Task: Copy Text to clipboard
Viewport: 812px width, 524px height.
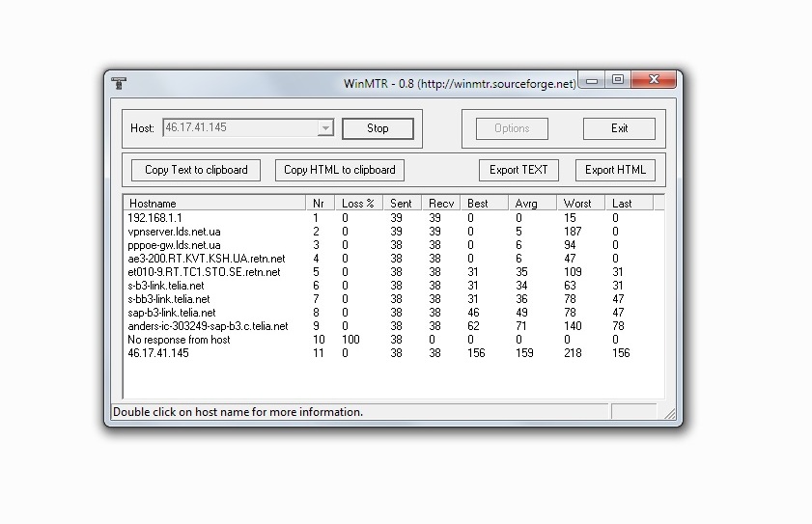Action: pyautogui.click(x=196, y=170)
